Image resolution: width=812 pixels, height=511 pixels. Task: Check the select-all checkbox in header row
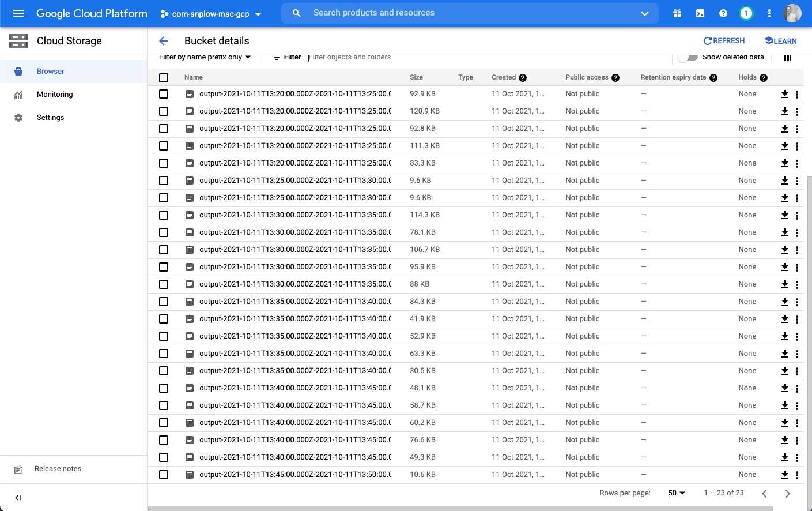pyautogui.click(x=164, y=78)
